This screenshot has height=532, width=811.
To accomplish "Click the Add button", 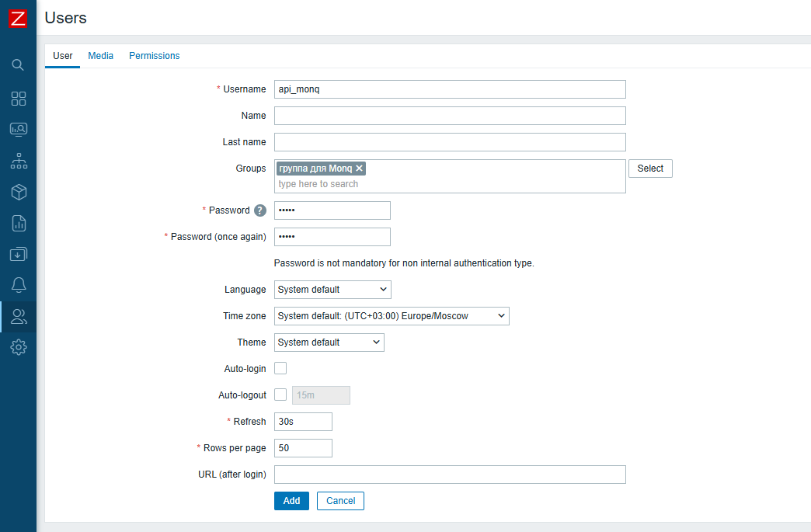I will (291, 501).
